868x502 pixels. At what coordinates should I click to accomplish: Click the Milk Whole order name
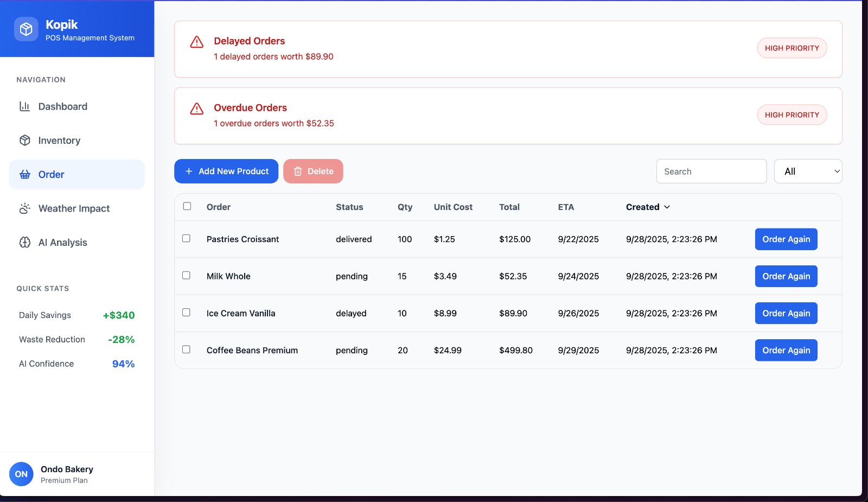(x=228, y=276)
